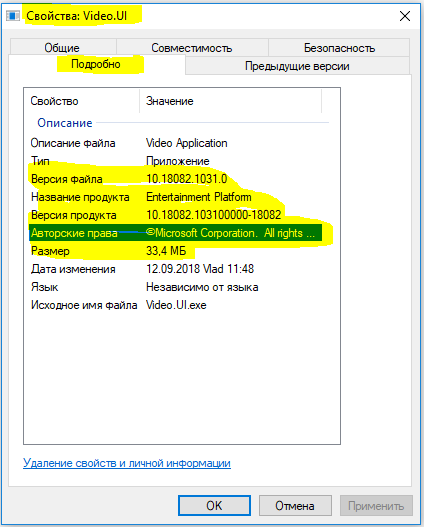The height and width of the screenshot is (527, 424).
Task: Select the 12.09.2018 11:48 date value
Action: click(x=200, y=269)
